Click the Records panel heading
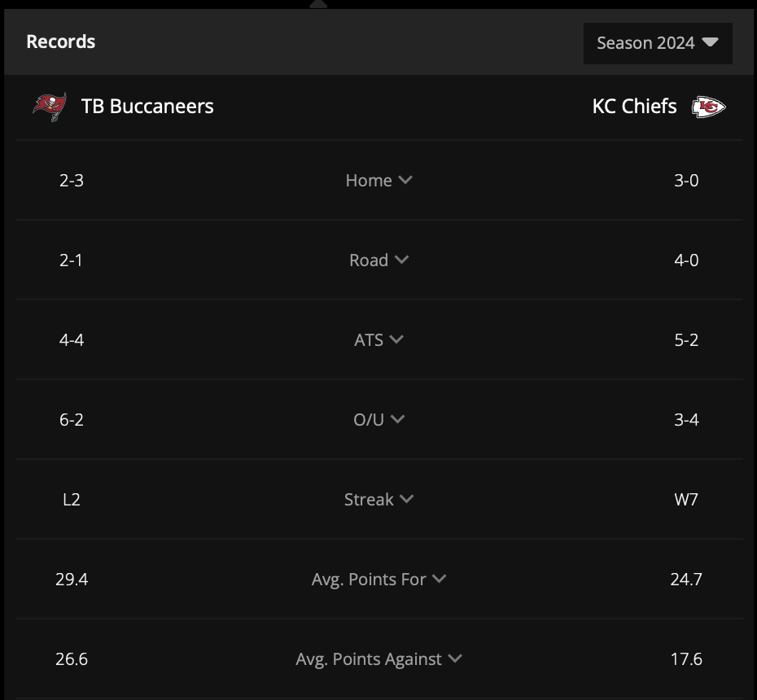This screenshot has width=757, height=700. click(x=61, y=42)
